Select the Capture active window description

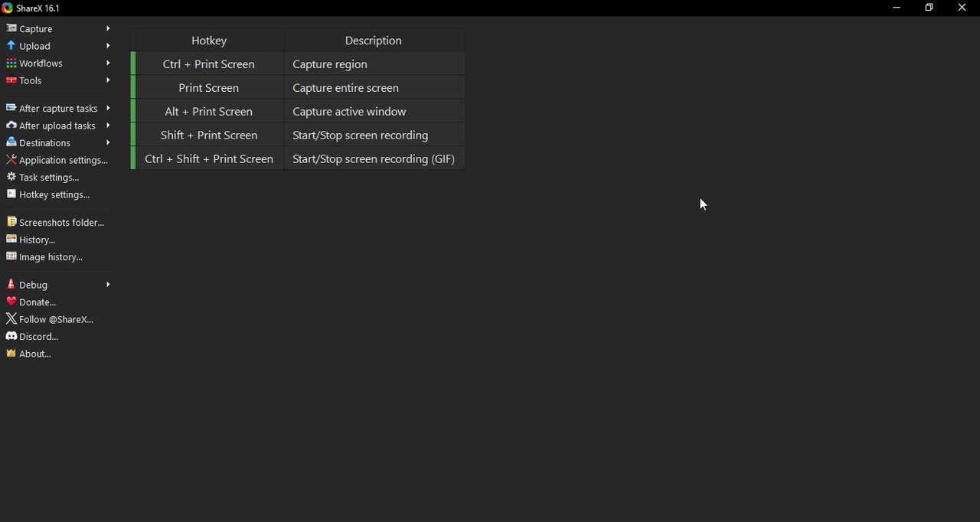pyautogui.click(x=374, y=111)
